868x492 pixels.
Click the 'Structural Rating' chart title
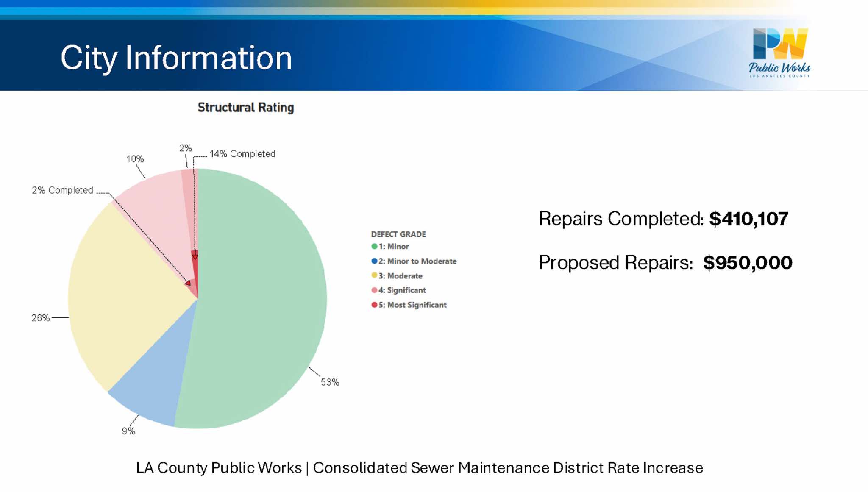[245, 108]
